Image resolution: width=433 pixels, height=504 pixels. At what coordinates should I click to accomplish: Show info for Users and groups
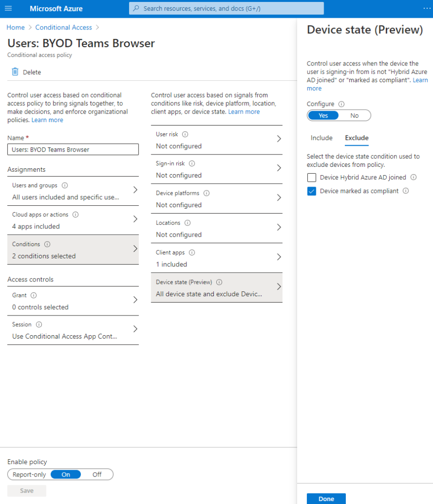(65, 186)
